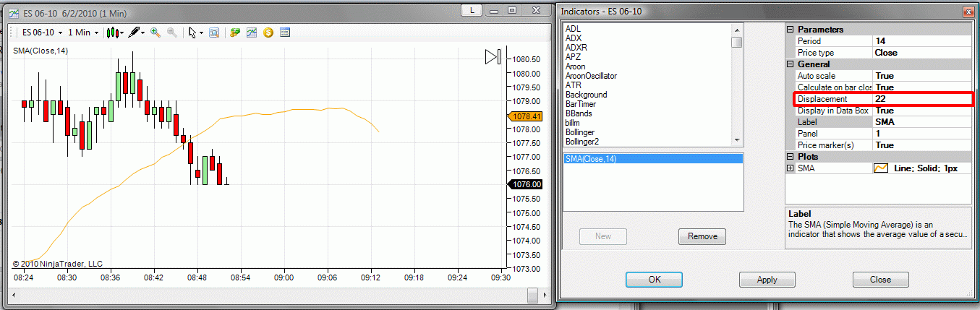
Task: Click the L link button in chart title bar
Action: tap(472, 10)
